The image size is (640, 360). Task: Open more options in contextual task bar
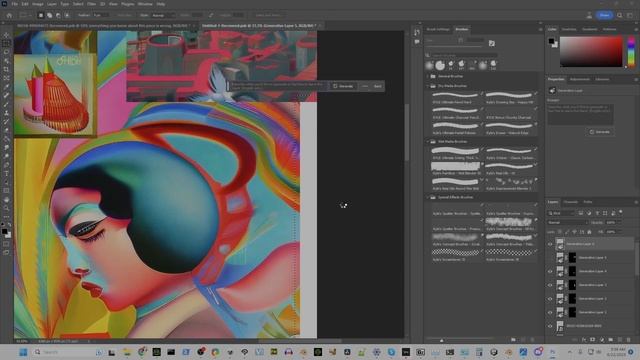click(x=364, y=86)
